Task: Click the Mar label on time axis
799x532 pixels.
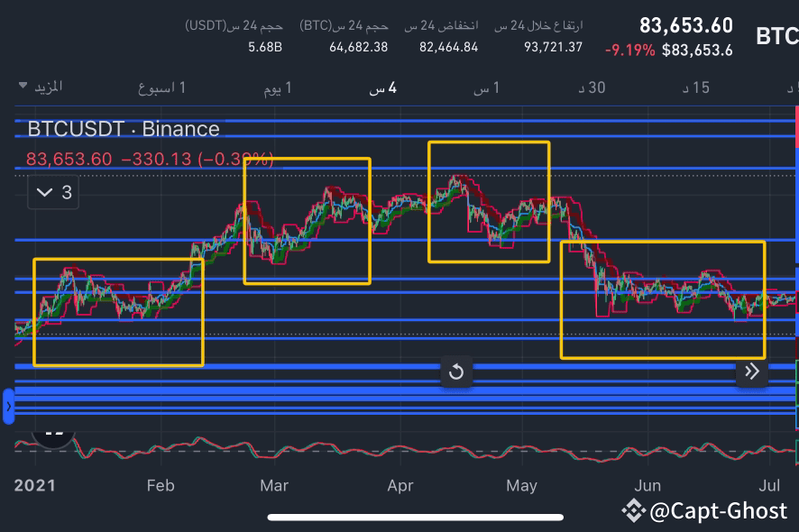Action: pyautogui.click(x=274, y=485)
